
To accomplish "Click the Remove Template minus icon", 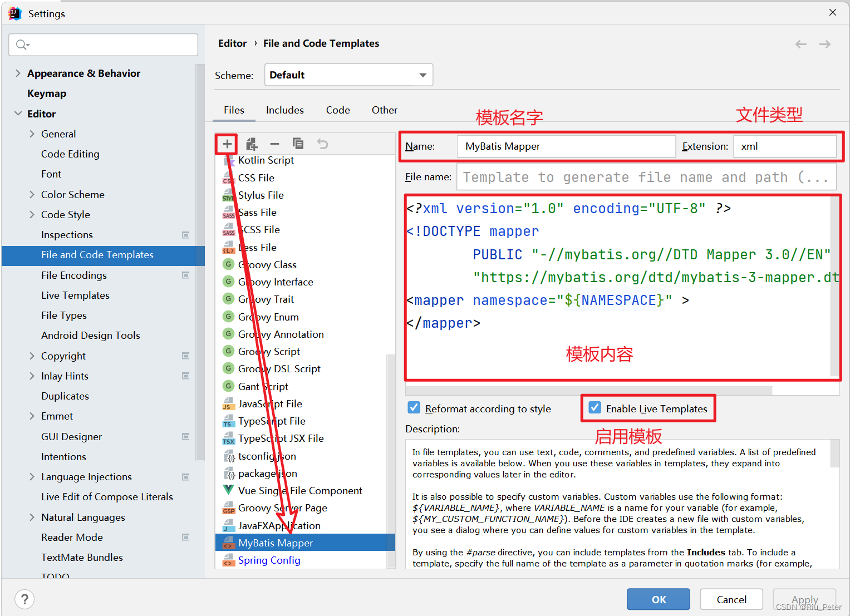I will pos(274,144).
